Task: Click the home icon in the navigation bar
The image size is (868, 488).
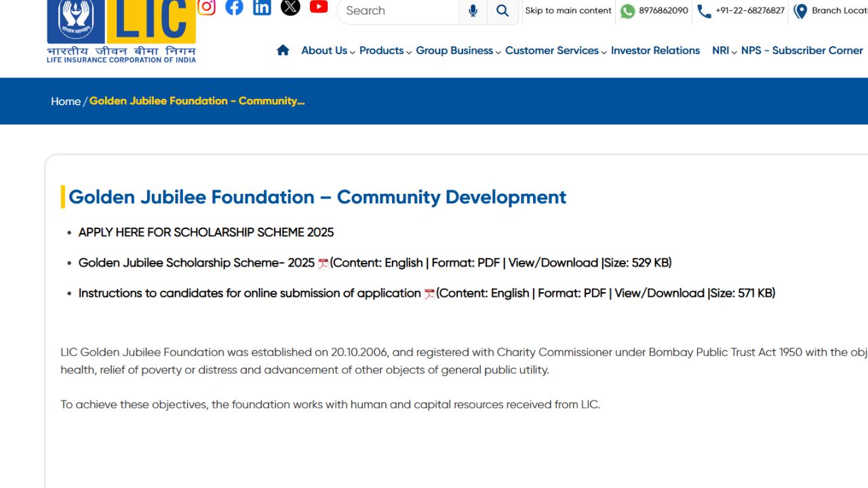Action: (x=283, y=49)
